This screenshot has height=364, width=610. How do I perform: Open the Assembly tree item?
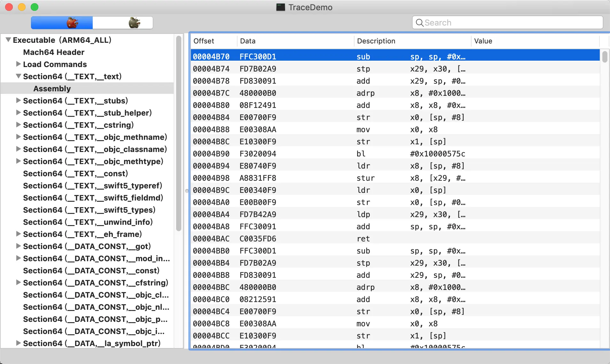tap(52, 88)
